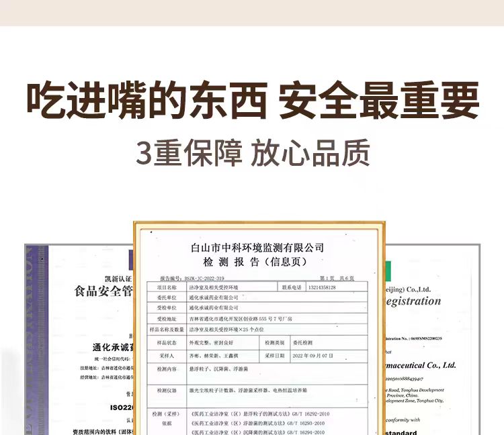Click the italic 'egistration' heading on right certificate
The width and height of the screenshot is (504, 435).
413,301
